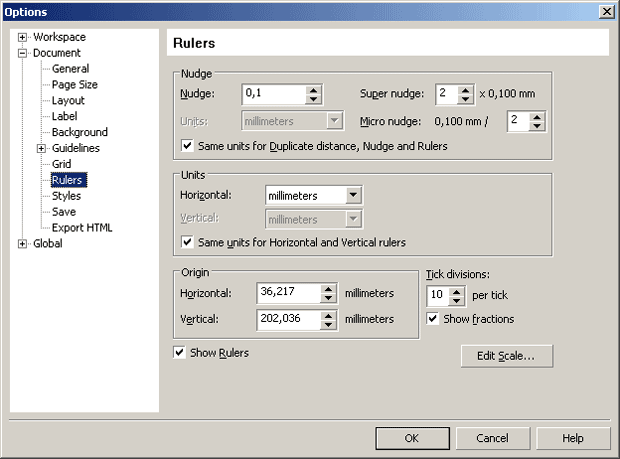The image size is (620, 459).
Task: Select Background in the tree
Action: coord(79,132)
